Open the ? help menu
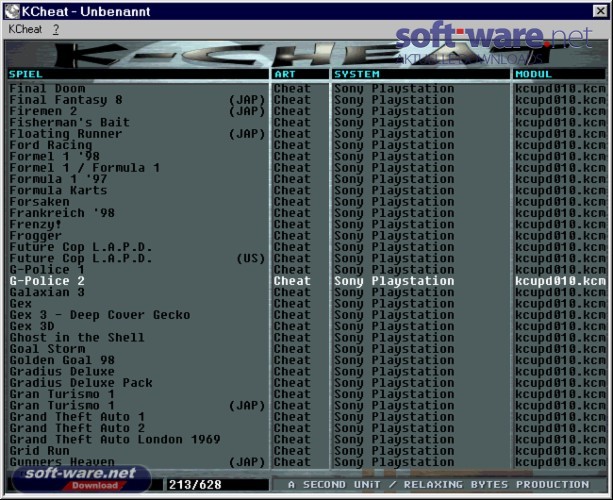Screen dimensions: 613x500 56,29
